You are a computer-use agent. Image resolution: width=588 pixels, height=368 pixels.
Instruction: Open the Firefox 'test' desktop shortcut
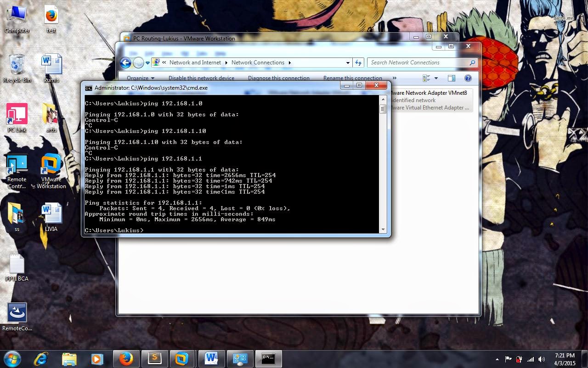coord(51,18)
